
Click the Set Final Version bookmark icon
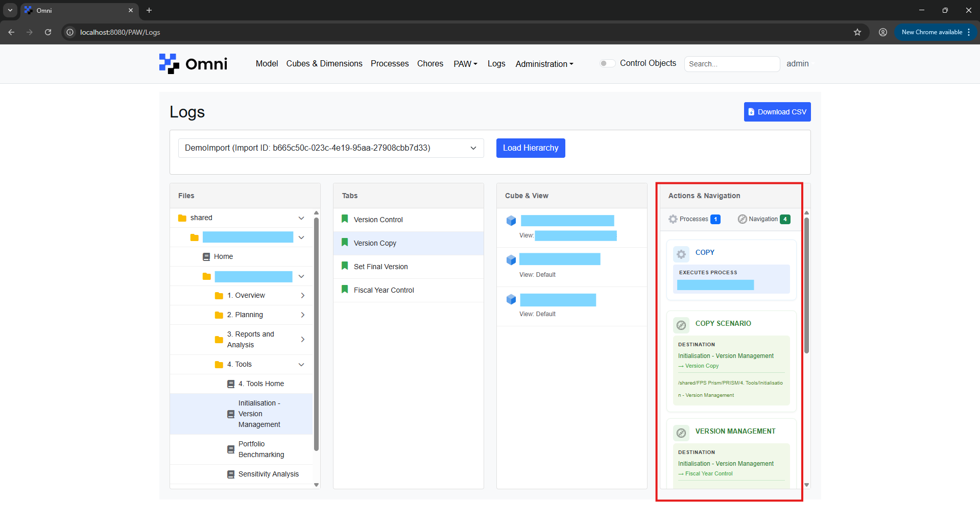(345, 266)
